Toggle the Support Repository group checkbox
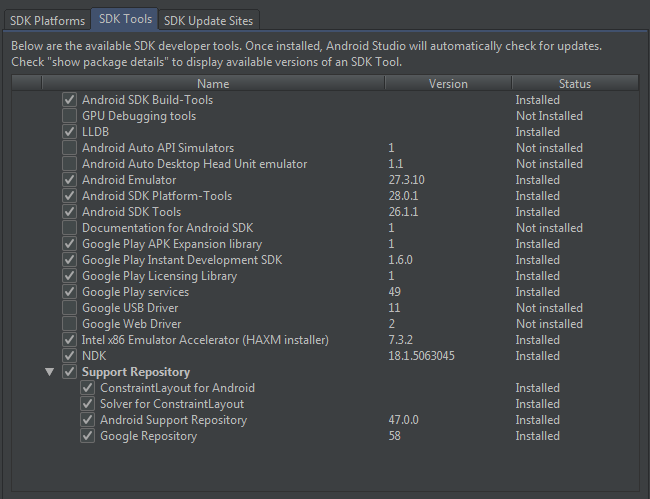650x499 pixels. (69, 372)
